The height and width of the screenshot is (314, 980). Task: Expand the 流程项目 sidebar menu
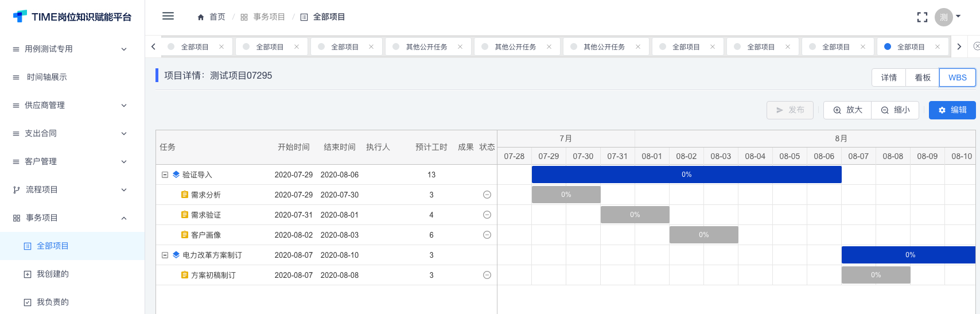pyautogui.click(x=72, y=189)
